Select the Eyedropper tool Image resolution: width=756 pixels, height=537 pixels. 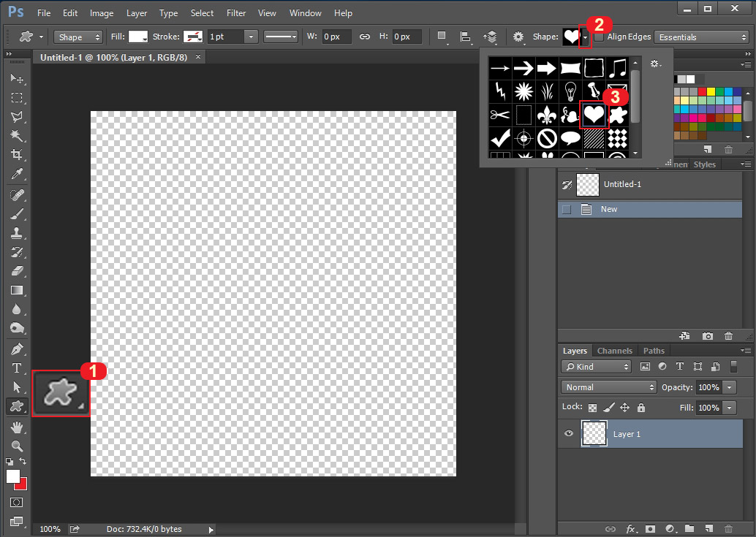pos(17,174)
